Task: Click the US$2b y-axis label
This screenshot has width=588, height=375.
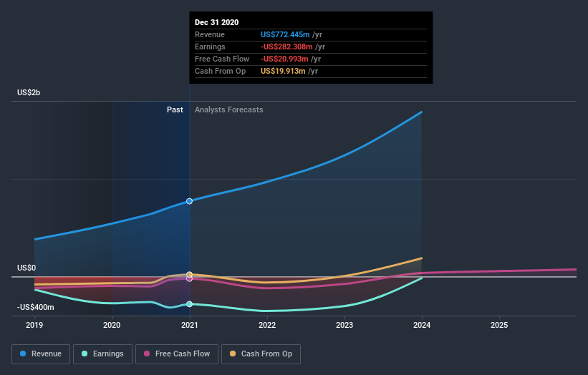Action: 29,92
